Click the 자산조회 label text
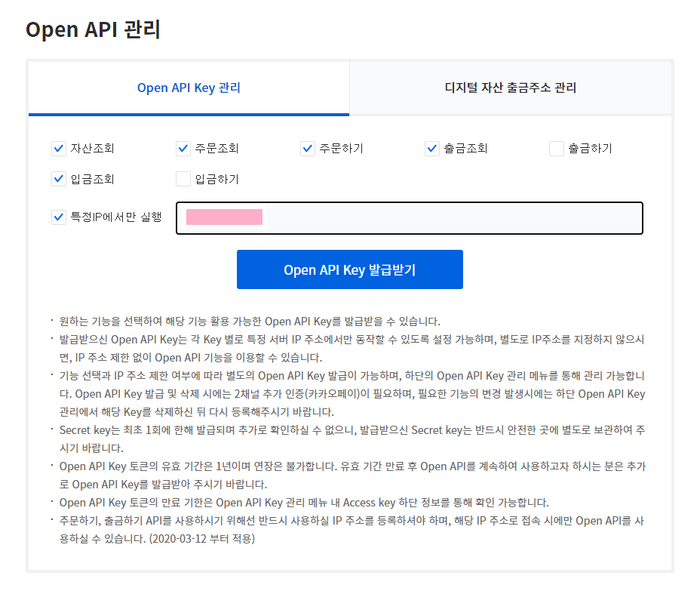The image size is (700, 591). [93, 148]
